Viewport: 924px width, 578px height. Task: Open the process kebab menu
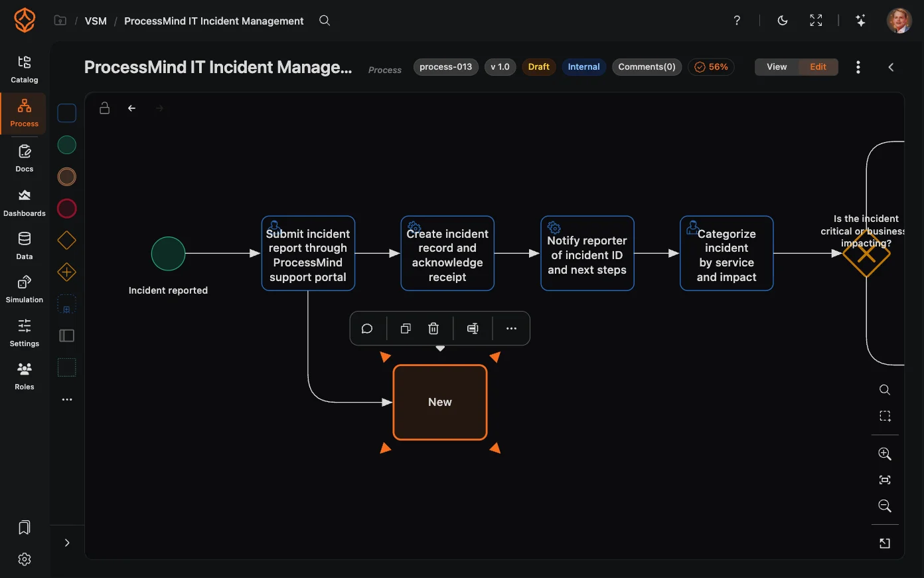(858, 67)
